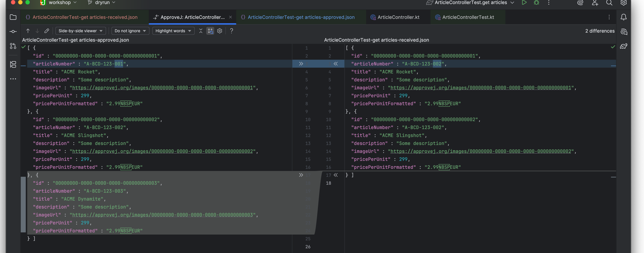
Task: Switch to the ArticleController.kt tab
Action: point(398,17)
